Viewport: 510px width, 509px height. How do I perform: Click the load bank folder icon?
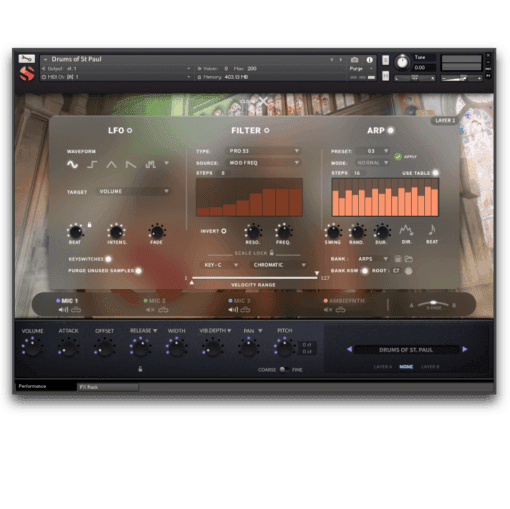pos(409,259)
